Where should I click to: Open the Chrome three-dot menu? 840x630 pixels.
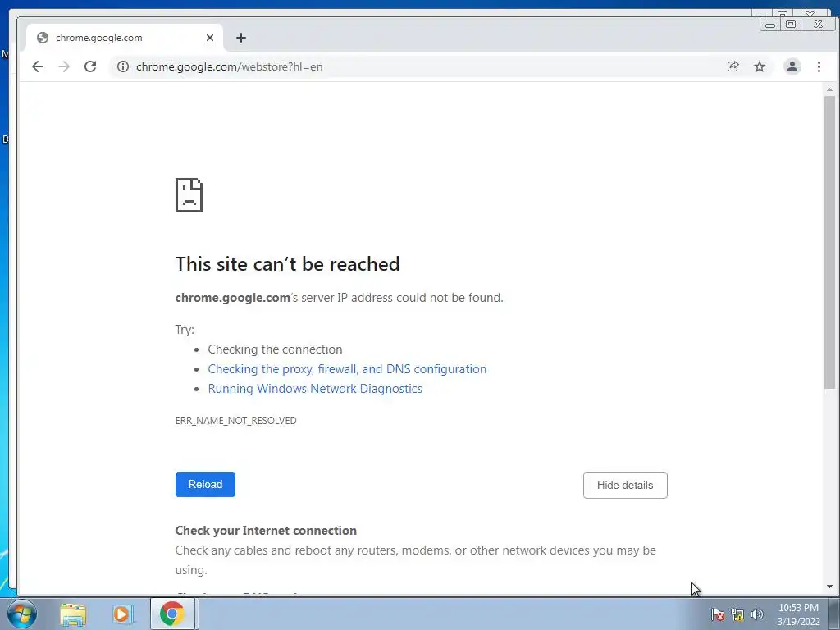(x=819, y=66)
